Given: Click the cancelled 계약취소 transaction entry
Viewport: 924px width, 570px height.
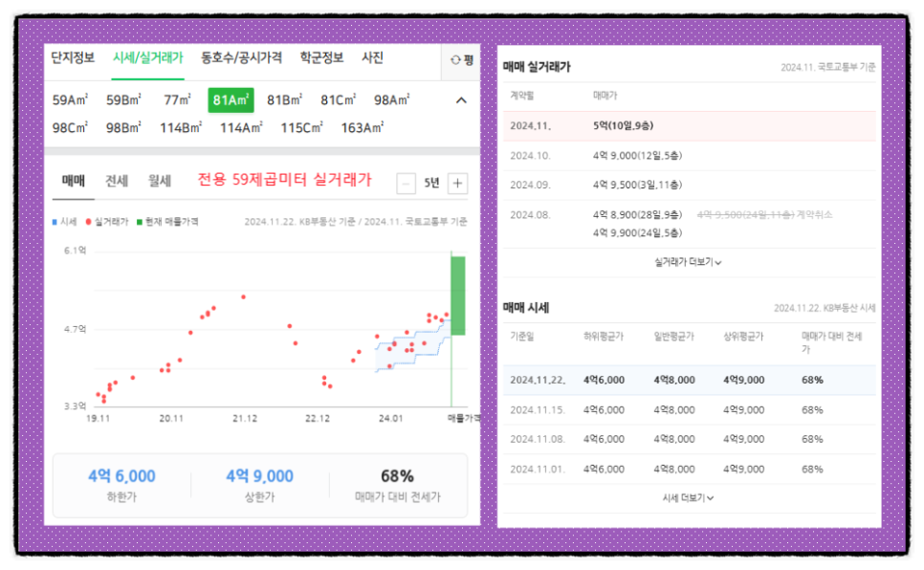Looking at the screenshot, I should (x=764, y=214).
